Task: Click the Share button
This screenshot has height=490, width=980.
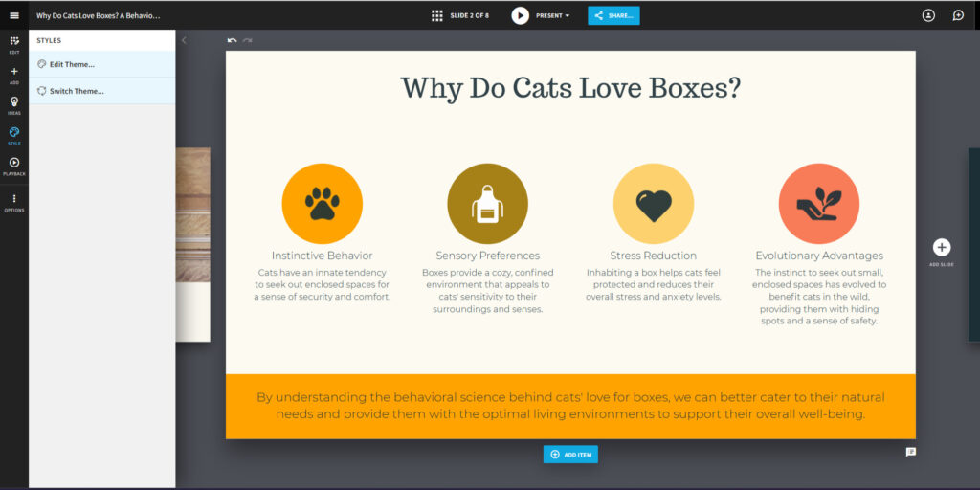Action: pyautogui.click(x=613, y=15)
